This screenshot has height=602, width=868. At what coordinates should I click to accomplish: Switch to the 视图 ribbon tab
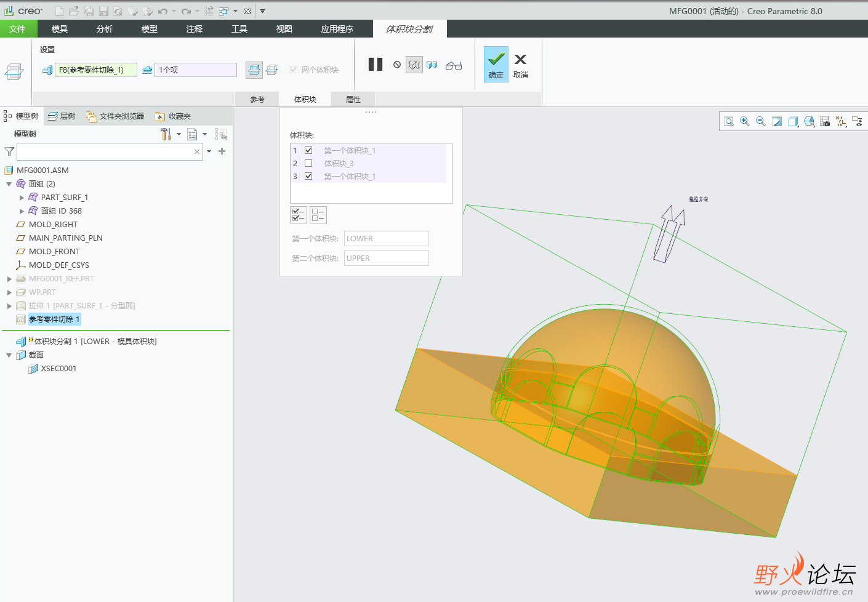[x=284, y=29]
